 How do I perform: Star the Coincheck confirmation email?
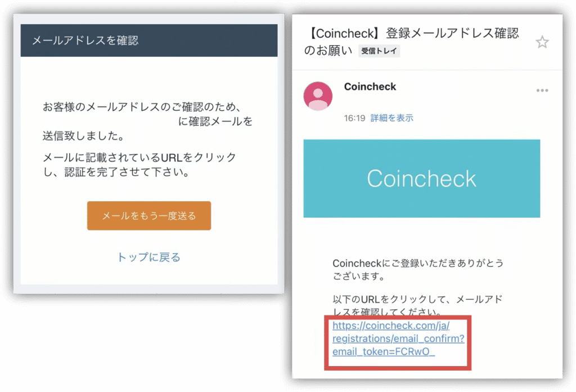tap(542, 42)
